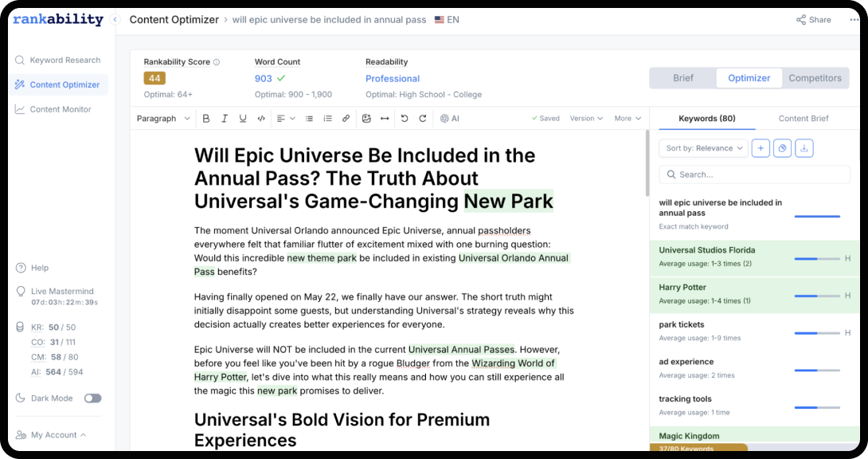
Task: Open Keyword Research in the sidebar
Action: (x=65, y=60)
